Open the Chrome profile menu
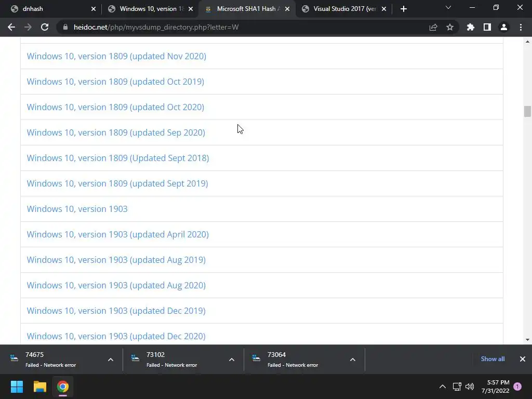 coord(504,27)
